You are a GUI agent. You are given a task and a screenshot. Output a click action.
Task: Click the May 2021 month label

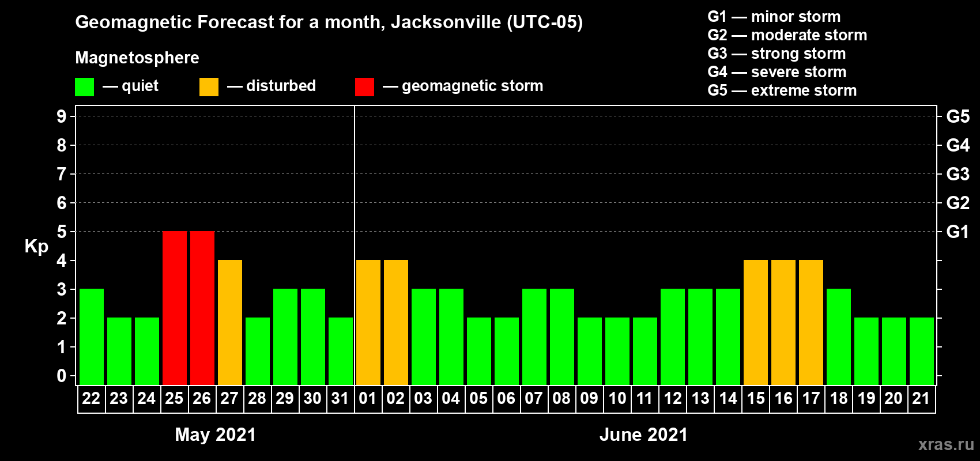pos(216,434)
